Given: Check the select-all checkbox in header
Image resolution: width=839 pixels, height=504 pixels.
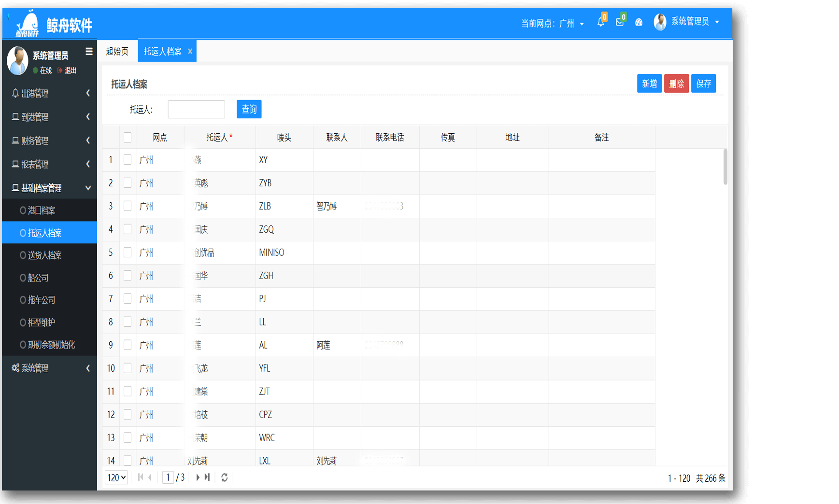Looking at the screenshot, I should [x=128, y=138].
